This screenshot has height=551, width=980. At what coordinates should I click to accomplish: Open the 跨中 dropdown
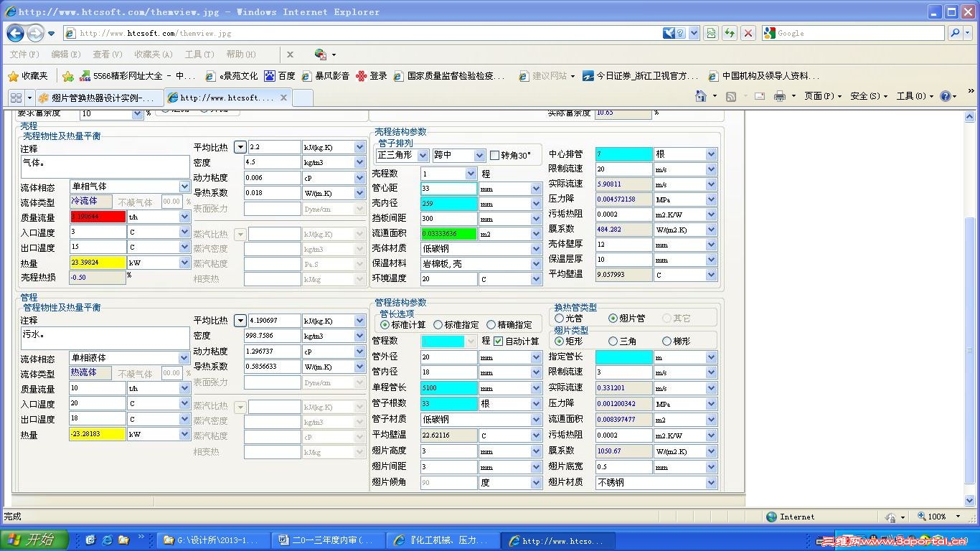459,155
